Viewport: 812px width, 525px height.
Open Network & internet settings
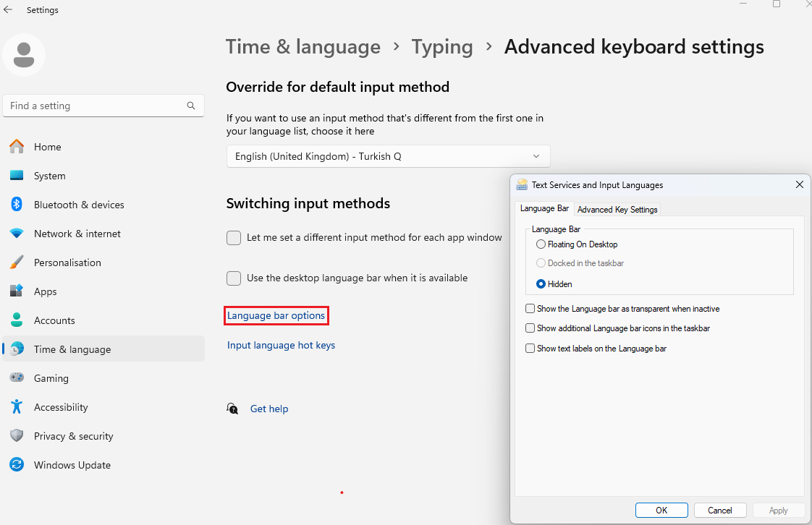point(103,234)
